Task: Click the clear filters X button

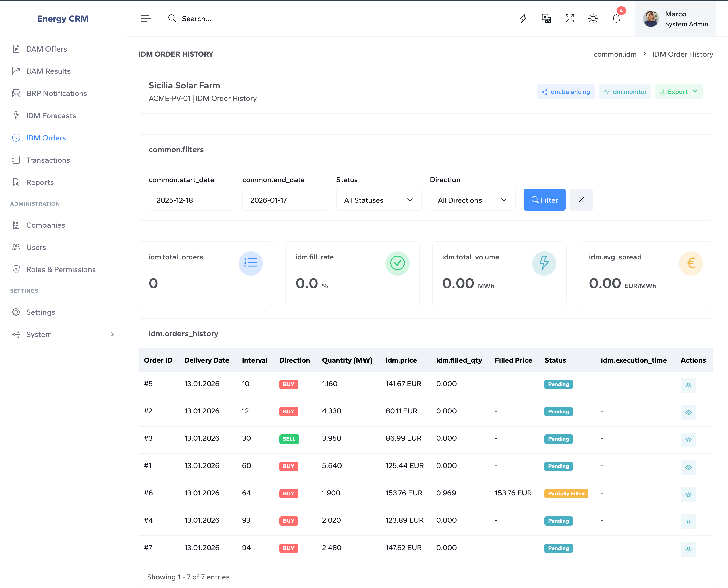Action: 581,200
